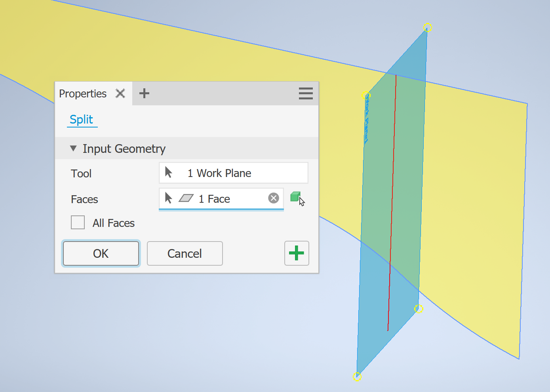Enable the All Faces checkbox

(78, 223)
